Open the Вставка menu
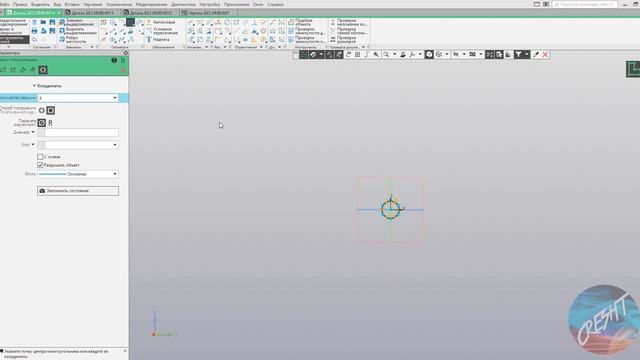 [72, 4]
